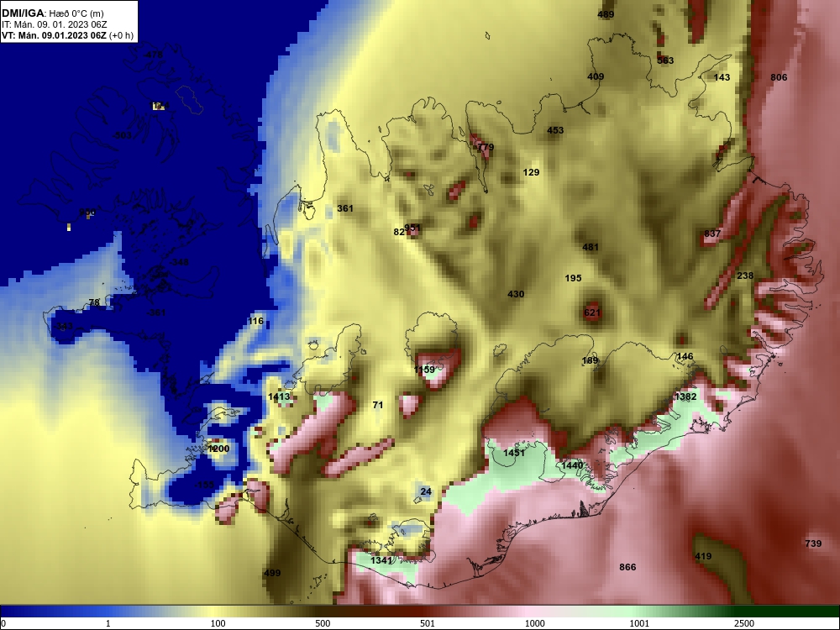
Task: Select the 837 value label
Action: 712,234
